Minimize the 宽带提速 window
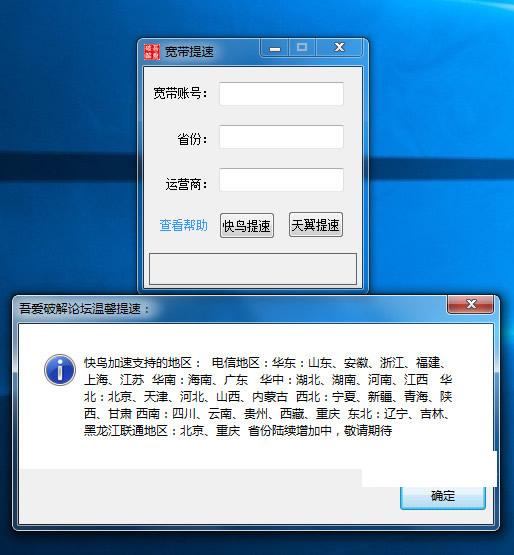The height and width of the screenshot is (555, 514). point(275,47)
